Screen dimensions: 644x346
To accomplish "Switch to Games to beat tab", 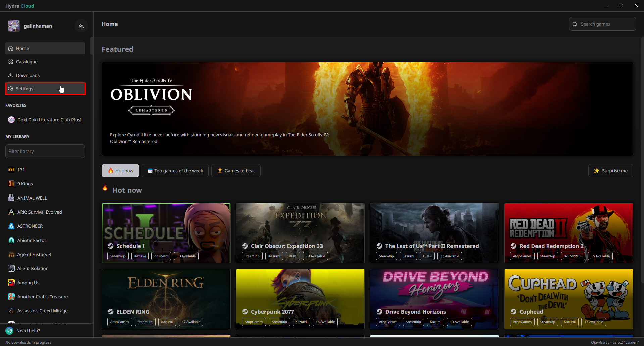I will coord(236,171).
